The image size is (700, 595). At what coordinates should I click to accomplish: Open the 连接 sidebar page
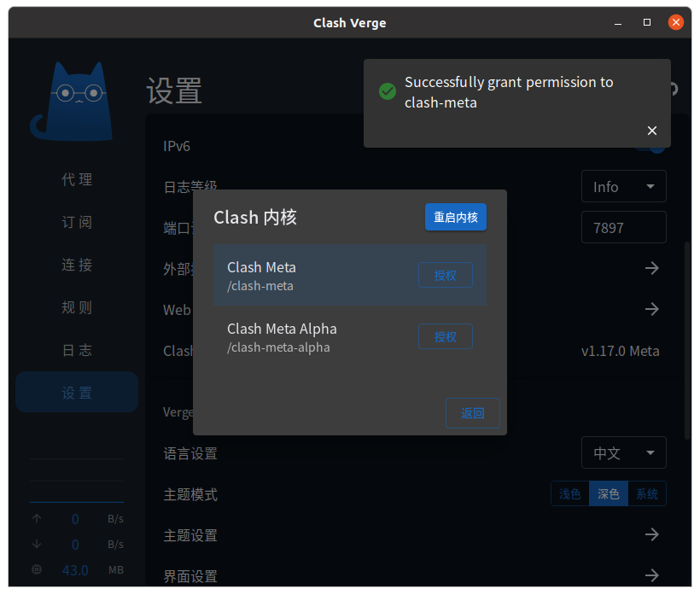(77, 265)
